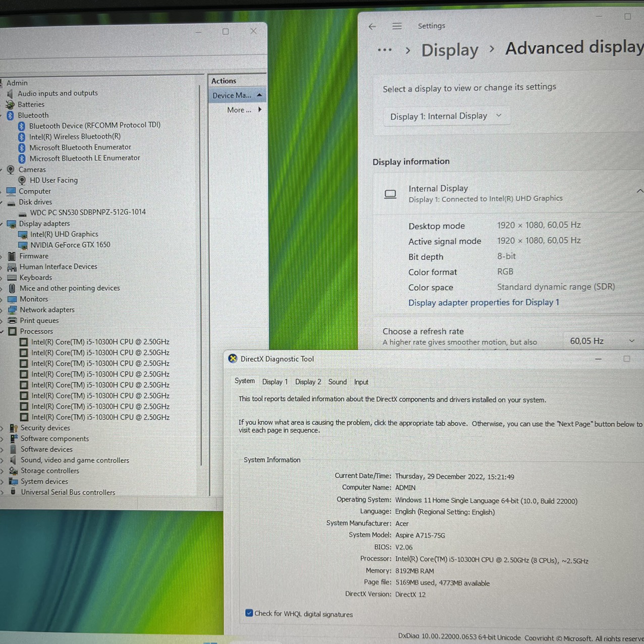Click the '8192MB RAM' memory value
The height and width of the screenshot is (644, 644).
(414, 571)
